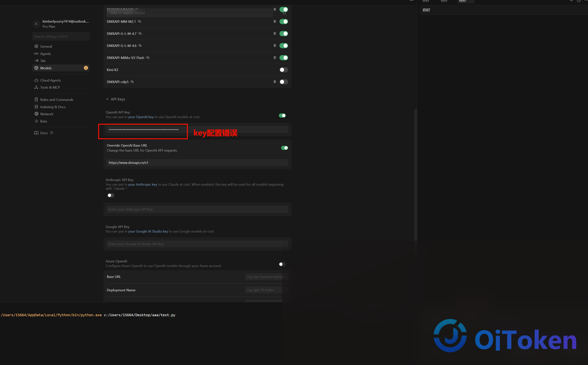The image size is (588, 365).
Task: Open Network settings section
Action: (61, 114)
